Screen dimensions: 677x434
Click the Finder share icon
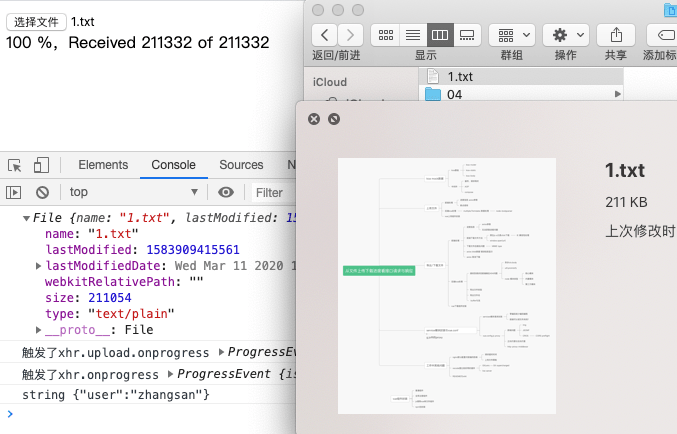pyautogui.click(x=616, y=35)
